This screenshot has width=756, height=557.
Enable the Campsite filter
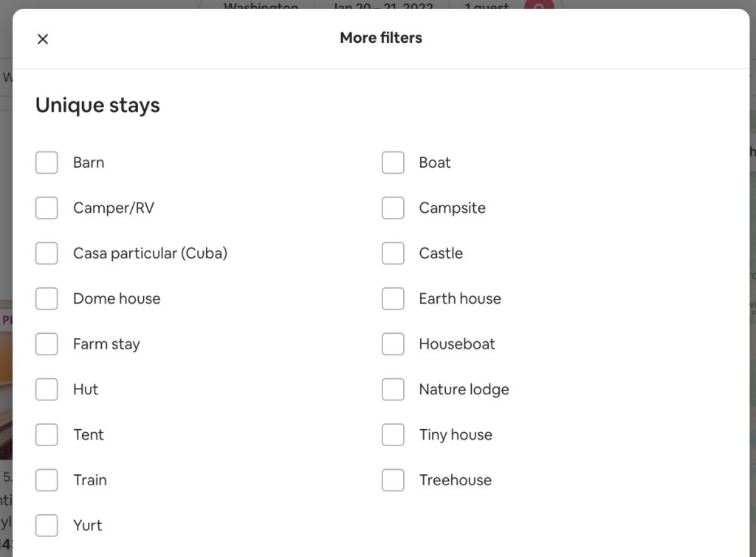393,208
